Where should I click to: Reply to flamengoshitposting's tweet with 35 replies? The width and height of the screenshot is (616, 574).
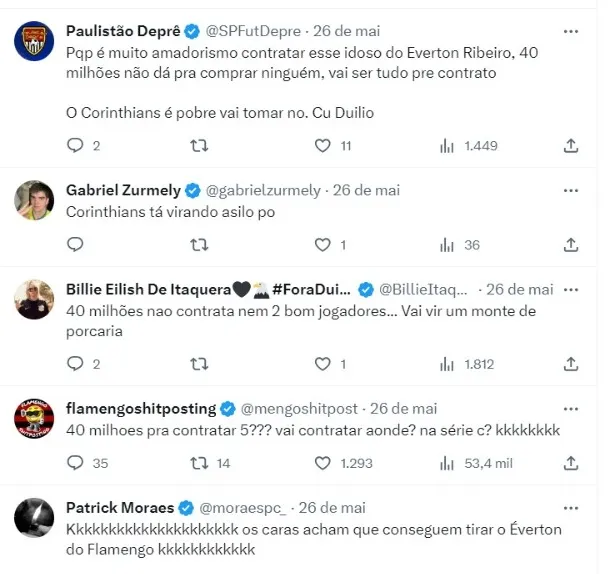(75, 463)
